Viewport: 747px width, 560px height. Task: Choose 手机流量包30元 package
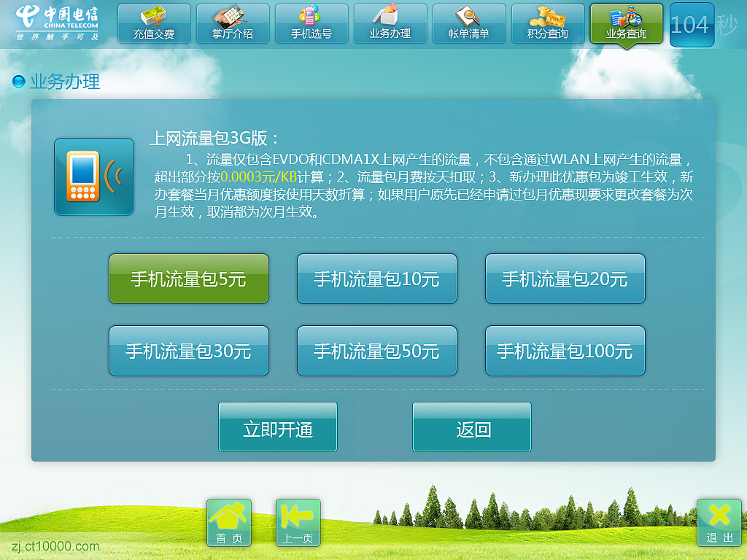(x=189, y=351)
